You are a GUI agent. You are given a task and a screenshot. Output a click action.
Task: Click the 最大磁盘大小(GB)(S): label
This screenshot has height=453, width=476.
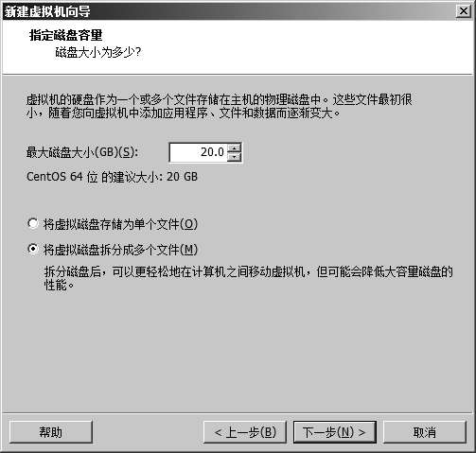point(82,152)
